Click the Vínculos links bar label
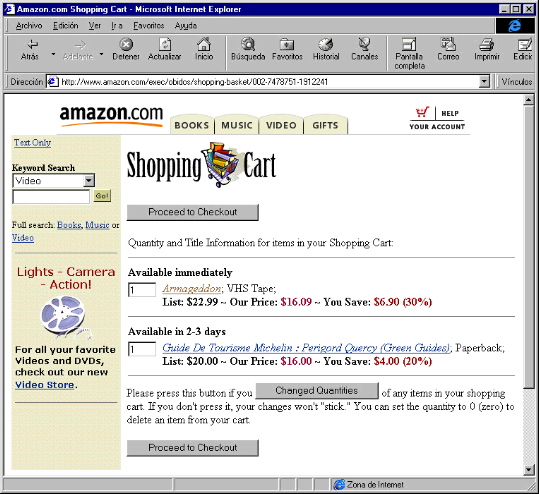Image resolution: width=539 pixels, height=494 pixels. click(x=516, y=82)
